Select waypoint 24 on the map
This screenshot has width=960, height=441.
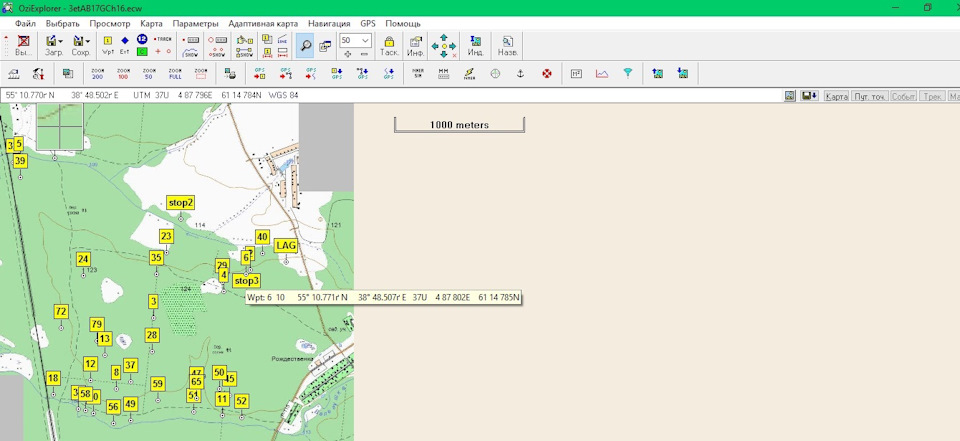point(83,259)
